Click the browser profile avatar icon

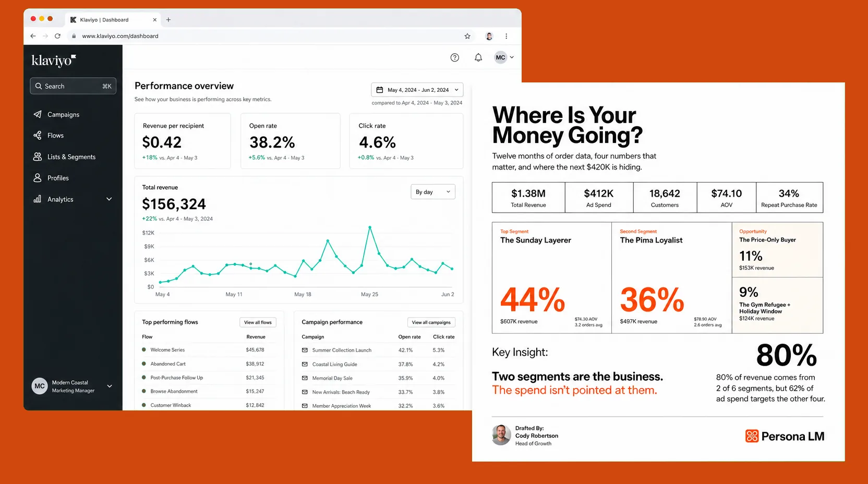489,36
